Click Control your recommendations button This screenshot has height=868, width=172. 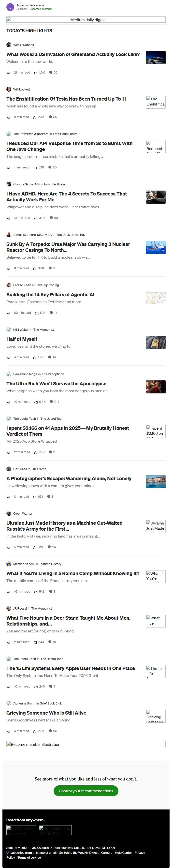pos(86,791)
